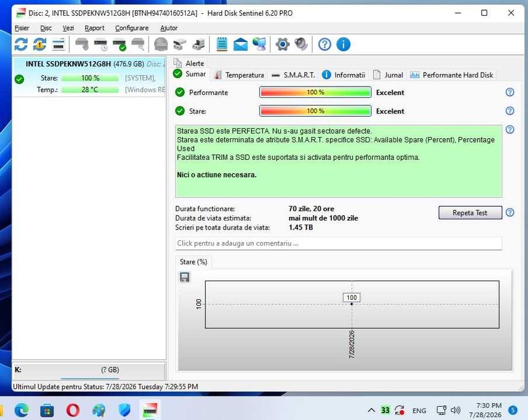Click the Stare 100 % bar in summary
Viewport: 528px width, 420px height.
click(x=315, y=111)
